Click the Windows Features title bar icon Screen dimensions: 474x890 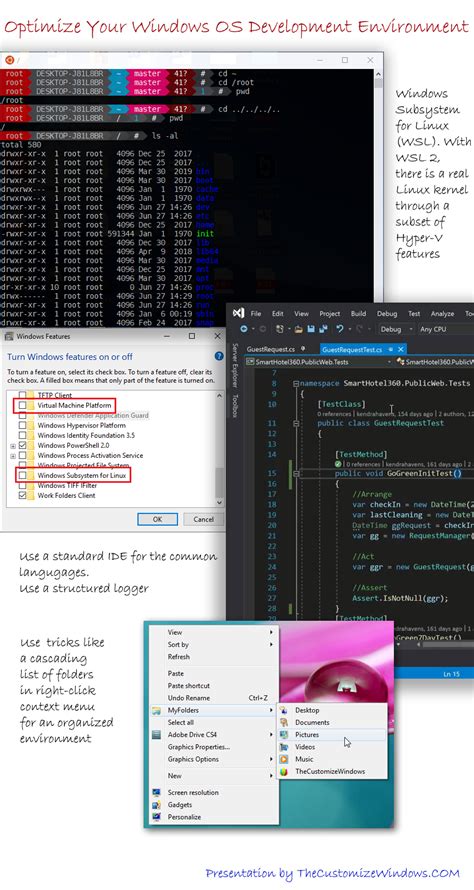click(x=9, y=336)
